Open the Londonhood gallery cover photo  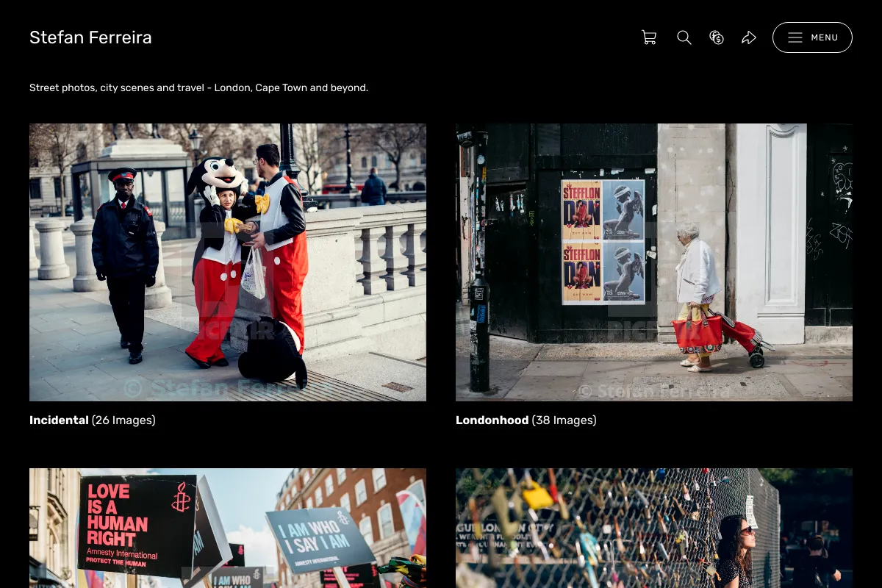[x=654, y=262]
